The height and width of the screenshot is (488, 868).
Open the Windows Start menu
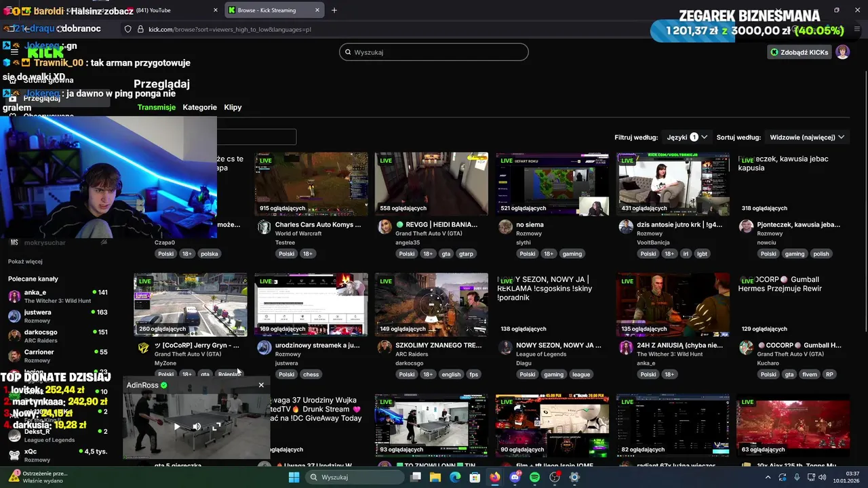[294, 477]
